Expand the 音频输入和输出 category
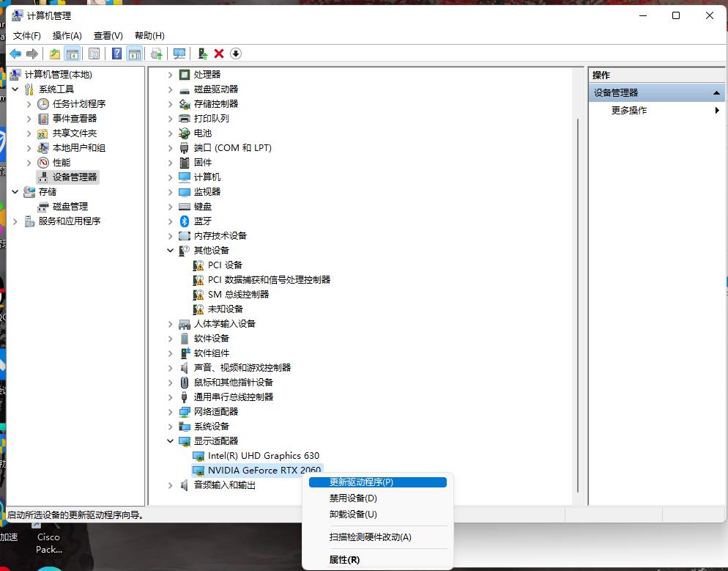This screenshot has height=571, width=728. [x=171, y=485]
